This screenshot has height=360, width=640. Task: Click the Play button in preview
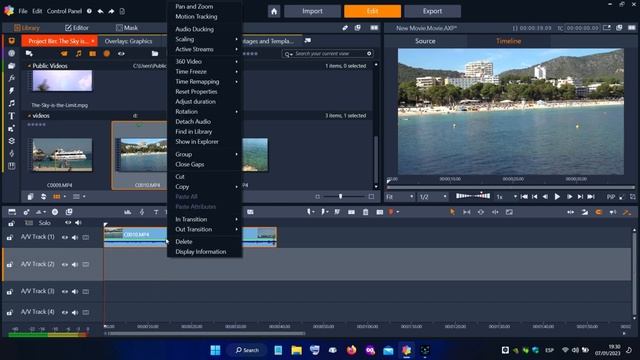[x=557, y=197]
